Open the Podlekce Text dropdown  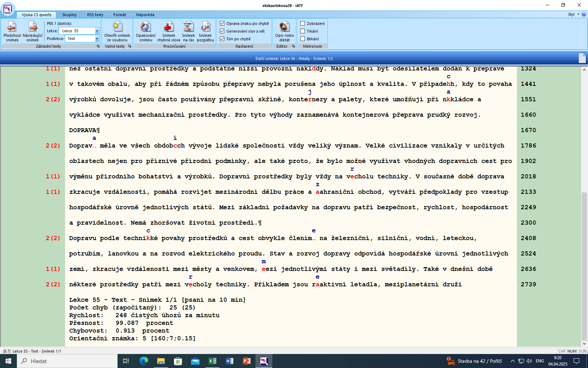click(97, 39)
